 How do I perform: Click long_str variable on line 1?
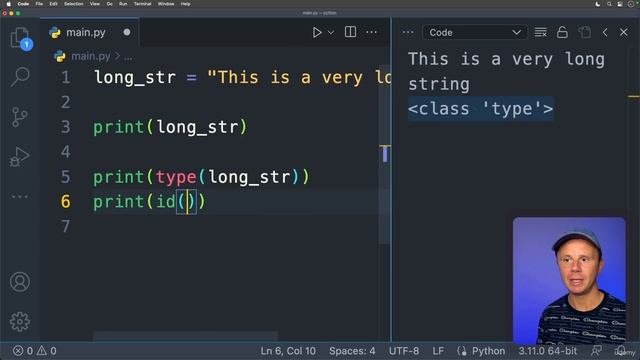coord(135,78)
